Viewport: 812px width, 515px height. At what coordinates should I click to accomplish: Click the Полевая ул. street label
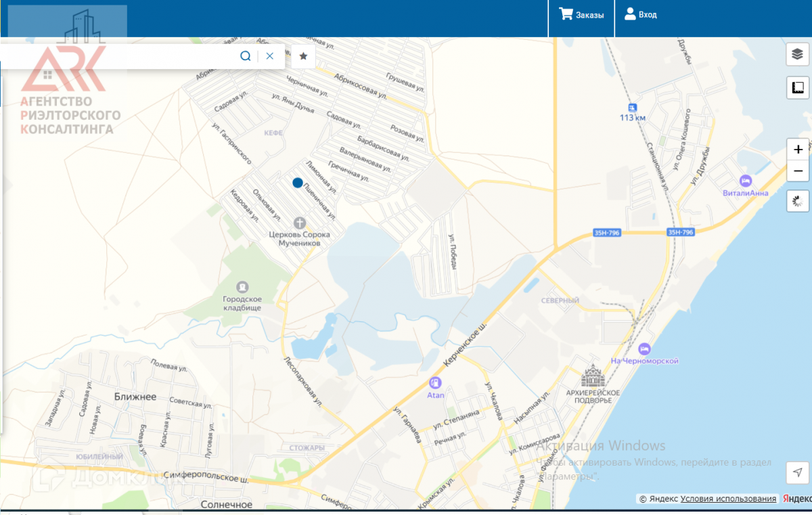coord(169,365)
